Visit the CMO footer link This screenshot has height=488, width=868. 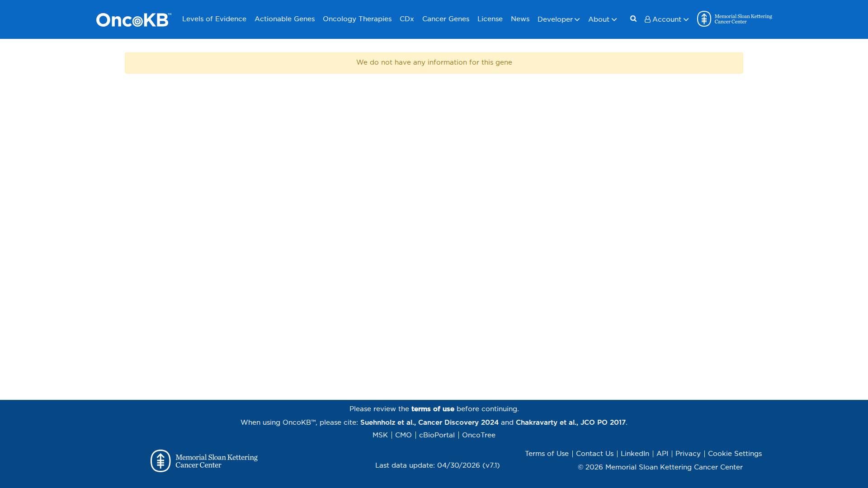click(403, 435)
